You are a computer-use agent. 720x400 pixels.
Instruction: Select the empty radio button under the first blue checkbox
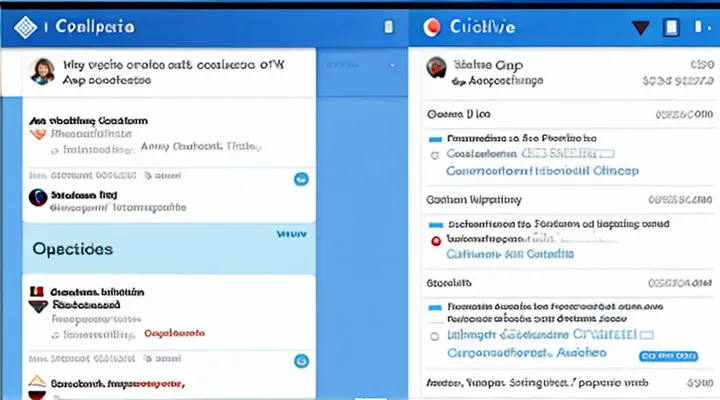coord(435,155)
